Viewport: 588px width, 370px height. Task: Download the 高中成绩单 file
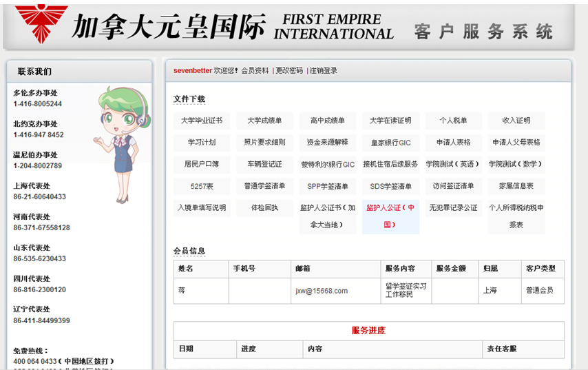coord(327,121)
